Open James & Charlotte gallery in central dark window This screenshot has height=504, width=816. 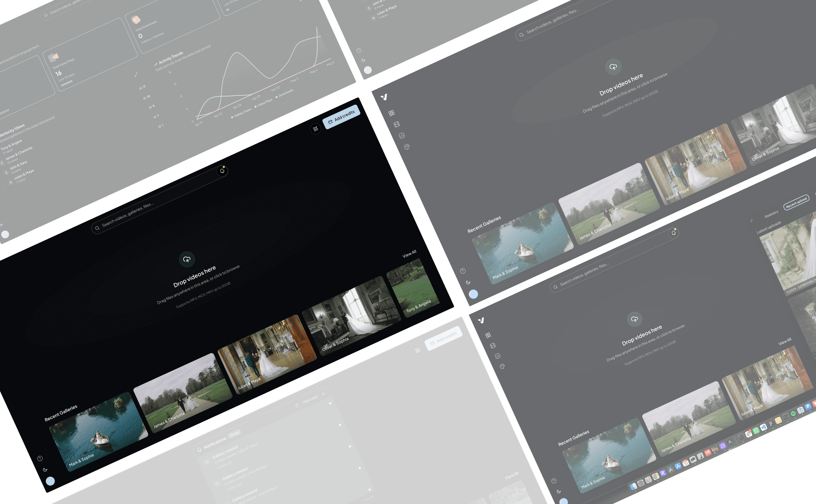tap(183, 393)
